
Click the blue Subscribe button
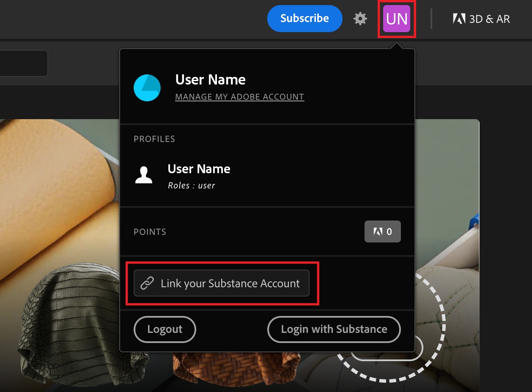pos(304,19)
